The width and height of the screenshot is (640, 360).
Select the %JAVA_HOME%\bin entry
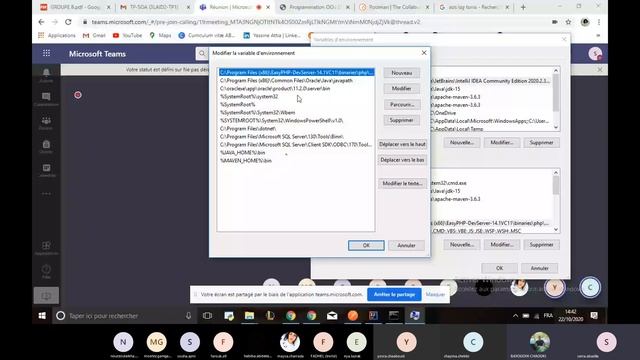point(296,153)
